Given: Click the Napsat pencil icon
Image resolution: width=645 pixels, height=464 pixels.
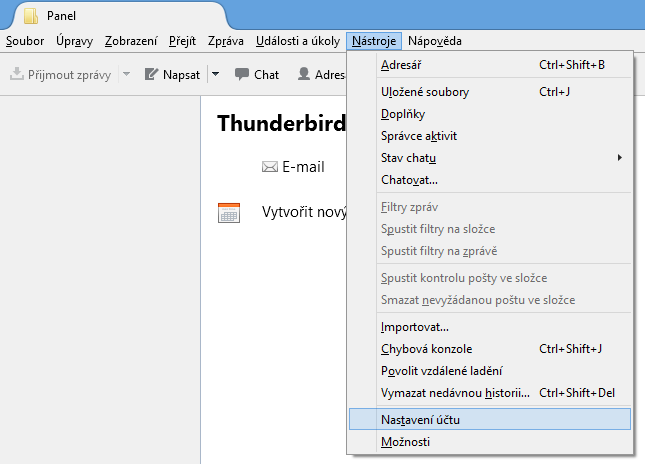Looking at the screenshot, I should coord(152,74).
